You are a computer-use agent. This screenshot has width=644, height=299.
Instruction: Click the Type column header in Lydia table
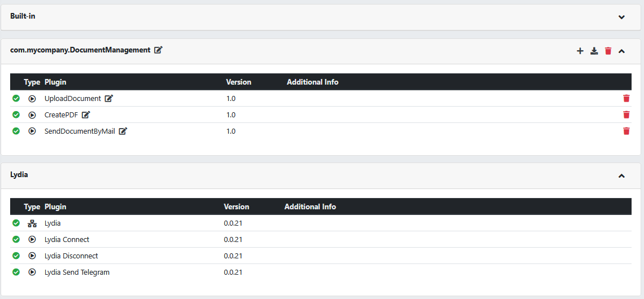(32, 206)
